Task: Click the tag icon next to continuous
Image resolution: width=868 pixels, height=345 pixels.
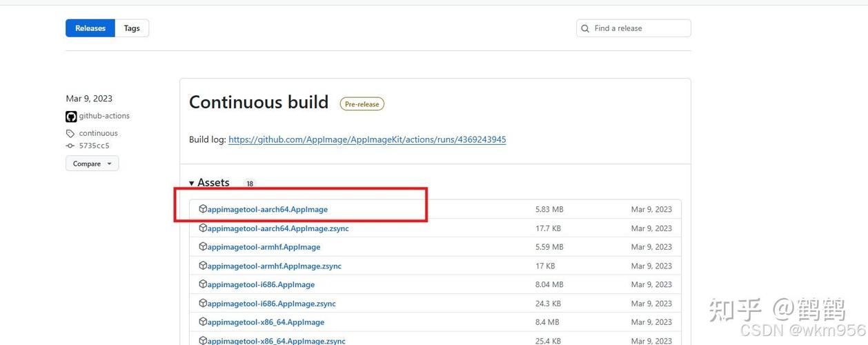Action: pyautogui.click(x=70, y=134)
